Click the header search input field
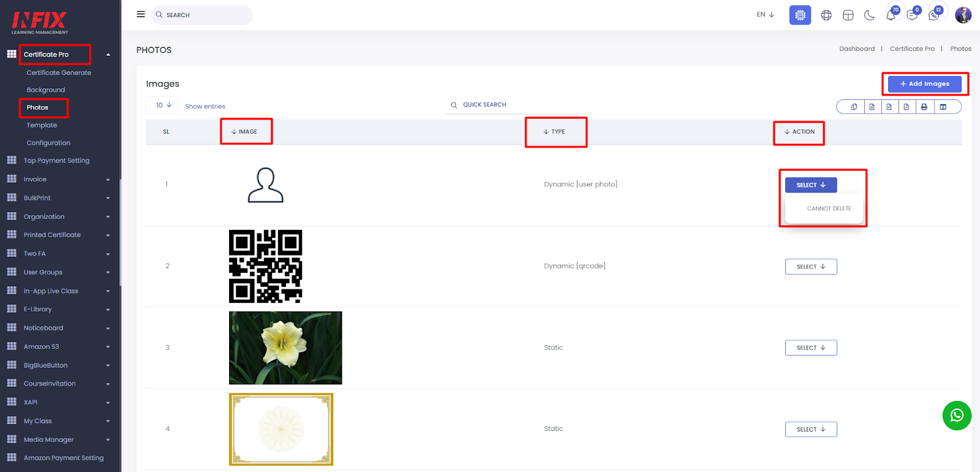The width and height of the screenshot is (980, 472). tap(202, 15)
